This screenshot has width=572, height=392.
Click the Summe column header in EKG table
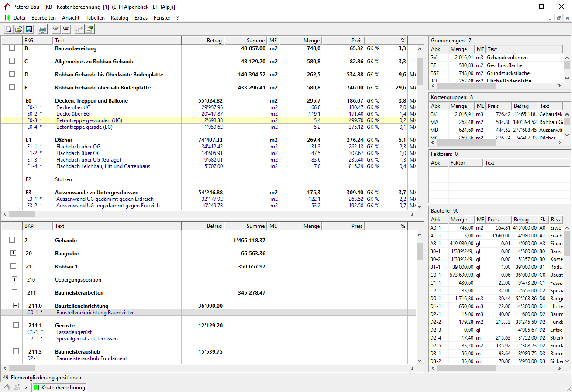tap(245, 41)
